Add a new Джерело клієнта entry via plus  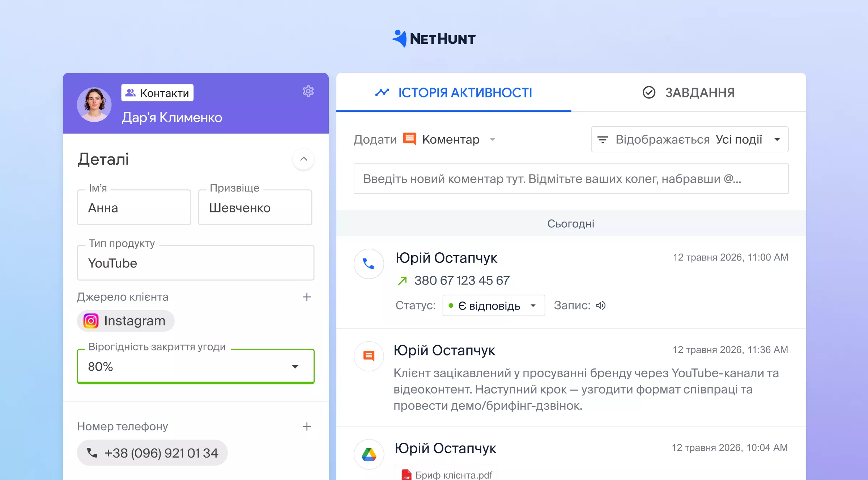coord(307,297)
